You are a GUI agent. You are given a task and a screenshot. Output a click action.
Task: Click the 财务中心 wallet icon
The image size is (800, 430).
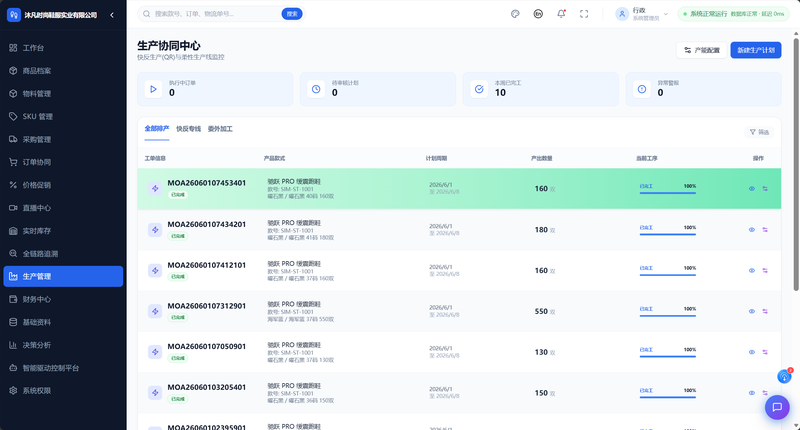tap(13, 299)
